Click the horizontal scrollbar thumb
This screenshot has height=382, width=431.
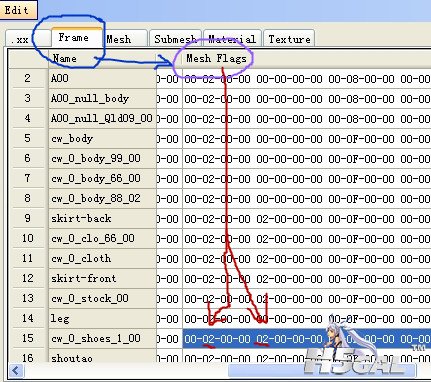322,370
